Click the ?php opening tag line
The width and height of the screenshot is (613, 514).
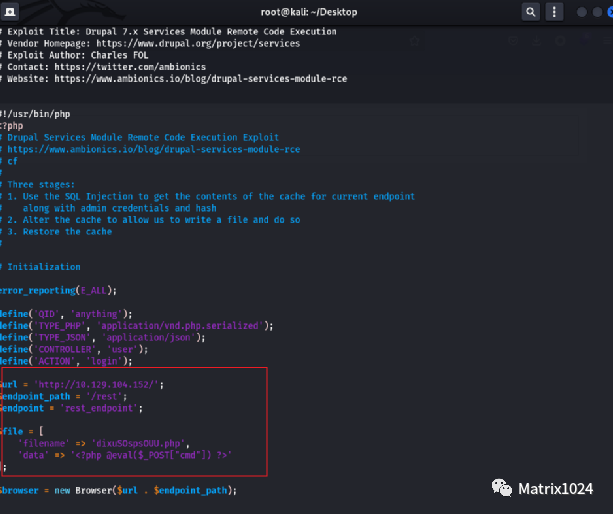(12, 126)
